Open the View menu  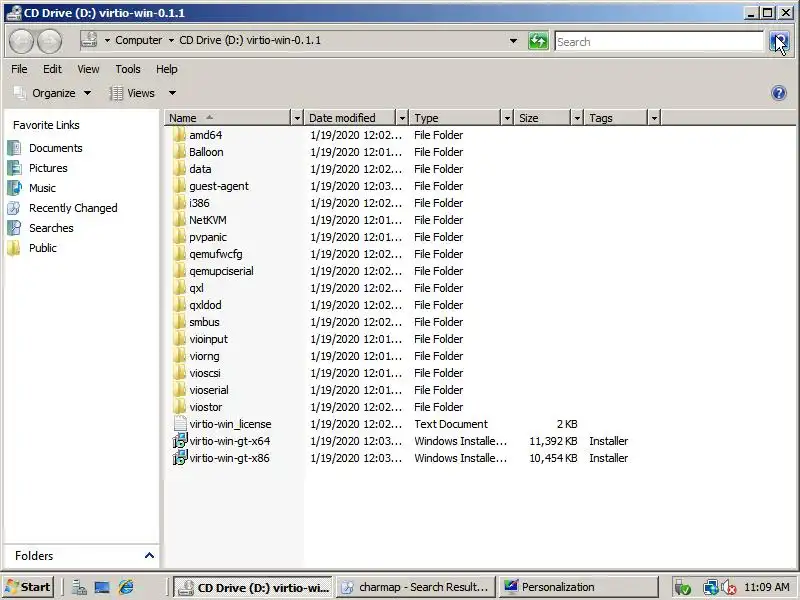click(88, 69)
